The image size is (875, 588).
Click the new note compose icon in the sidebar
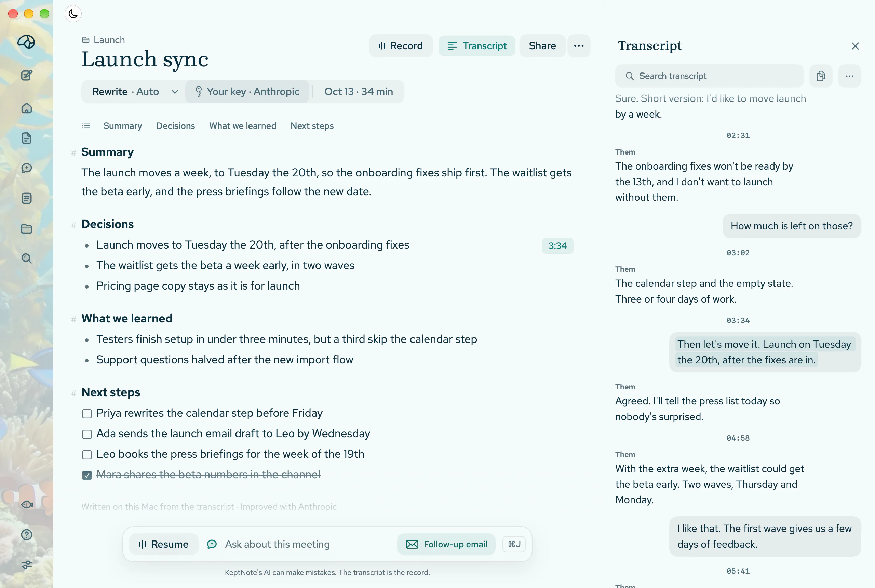pyautogui.click(x=27, y=75)
